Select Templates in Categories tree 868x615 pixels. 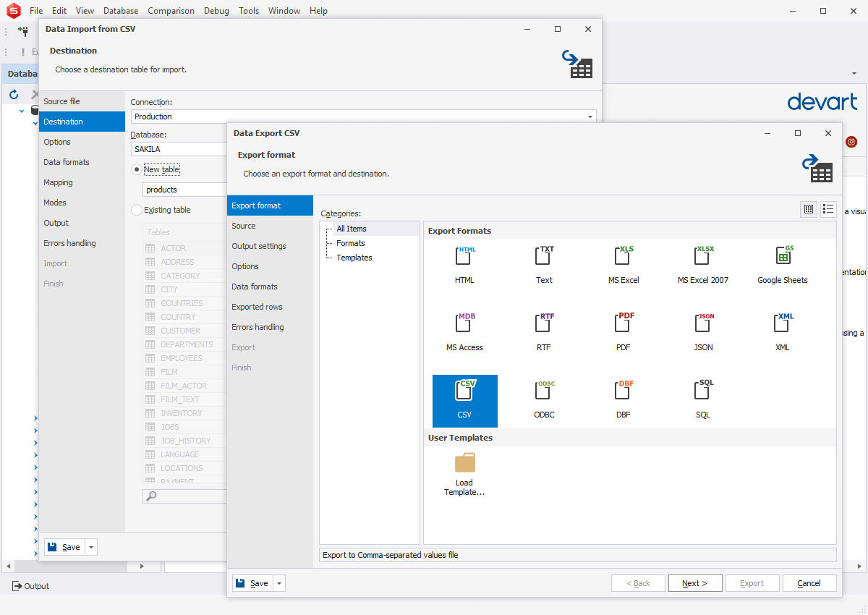point(354,258)
